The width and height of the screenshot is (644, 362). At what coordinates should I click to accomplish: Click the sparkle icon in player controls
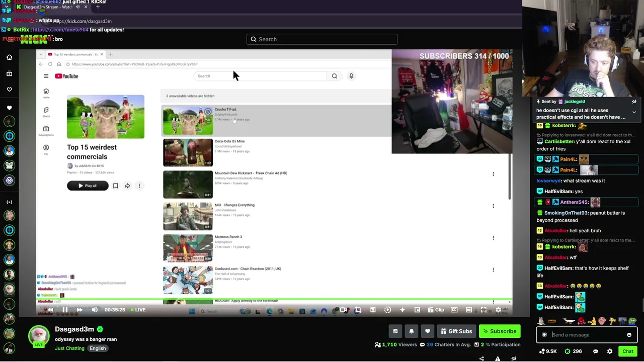coord(402,310)
